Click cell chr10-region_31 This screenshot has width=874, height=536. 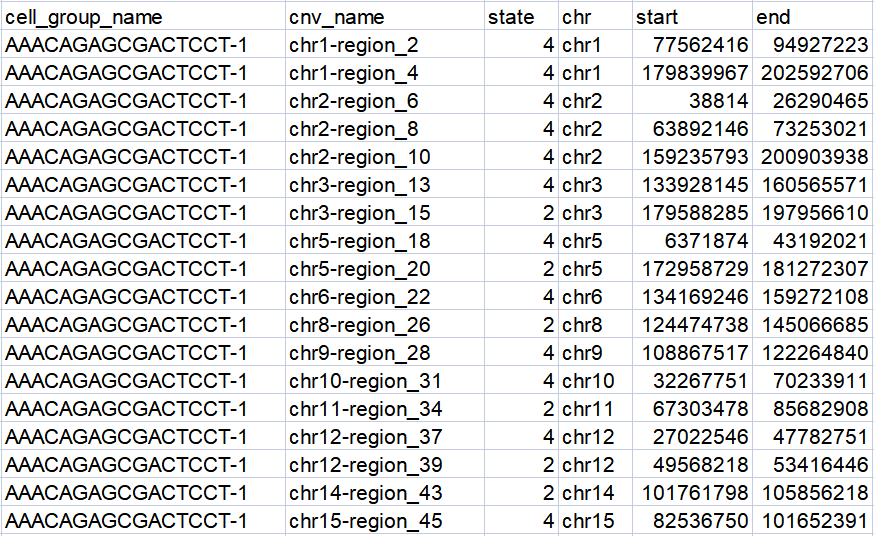(x=385, y=380)
